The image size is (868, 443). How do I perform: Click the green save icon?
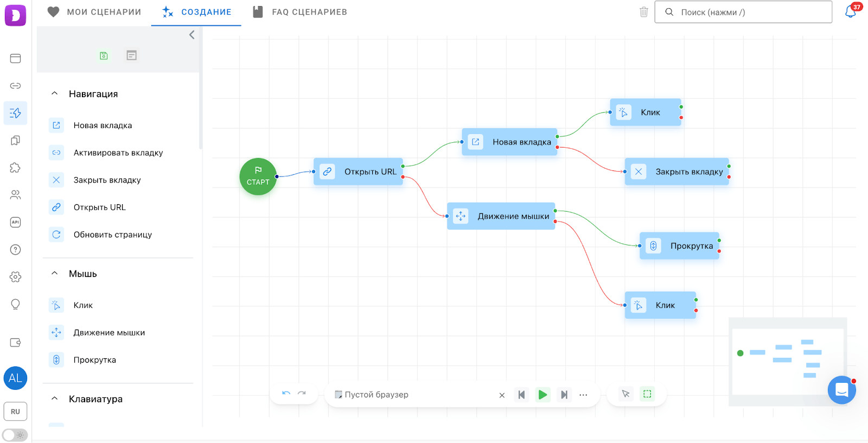pyautogui.click(x=104, y=55)
